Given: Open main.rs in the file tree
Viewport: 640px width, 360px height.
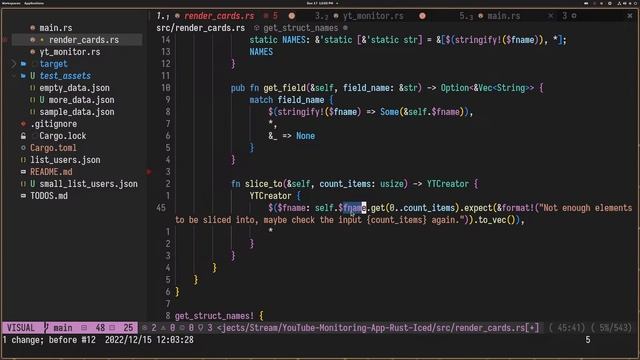Looking at the screenshot, I should (x=56, y=28).
